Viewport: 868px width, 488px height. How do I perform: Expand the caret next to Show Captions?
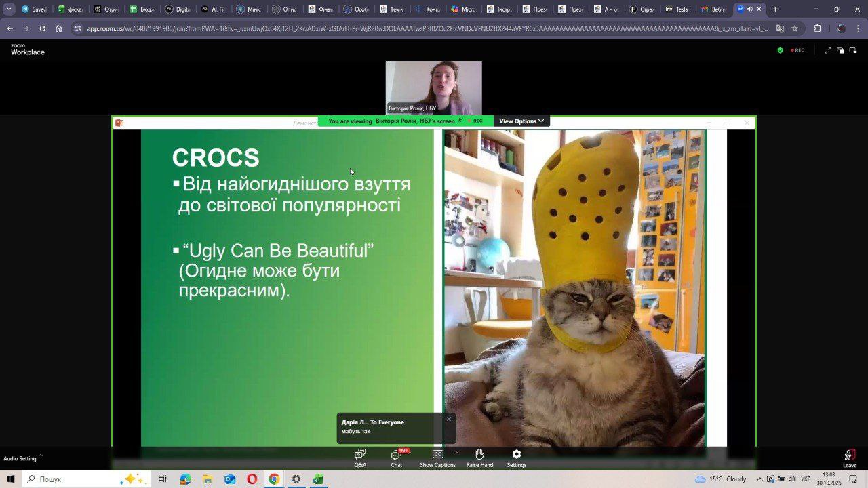point(456,452)
